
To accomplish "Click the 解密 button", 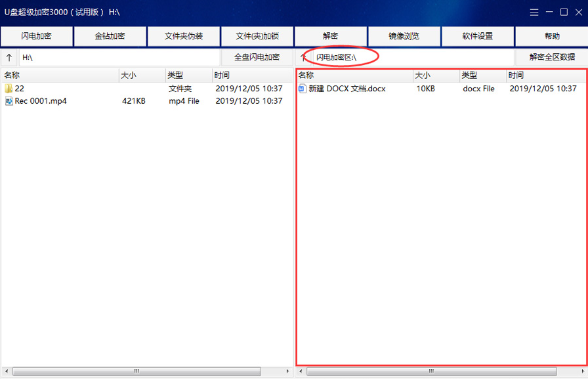I will coord(331,36).
